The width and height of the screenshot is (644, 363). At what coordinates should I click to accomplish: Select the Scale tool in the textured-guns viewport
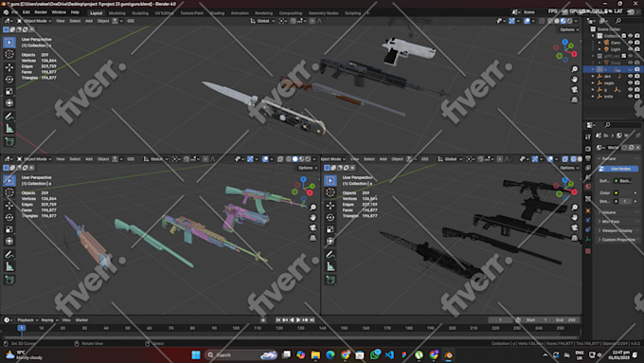pyautogui.click(x=9, y=91)
